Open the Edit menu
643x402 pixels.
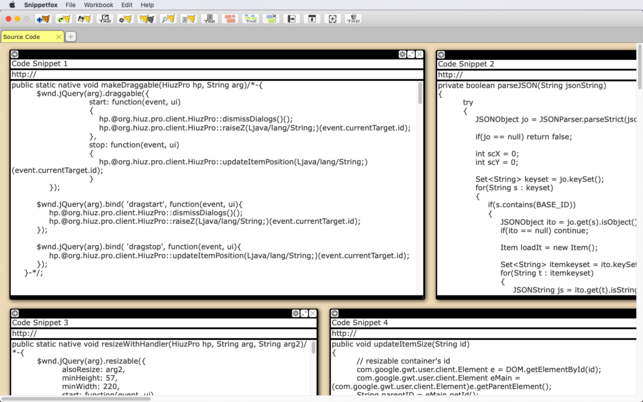pyautogui.click(x=127, y=5)
